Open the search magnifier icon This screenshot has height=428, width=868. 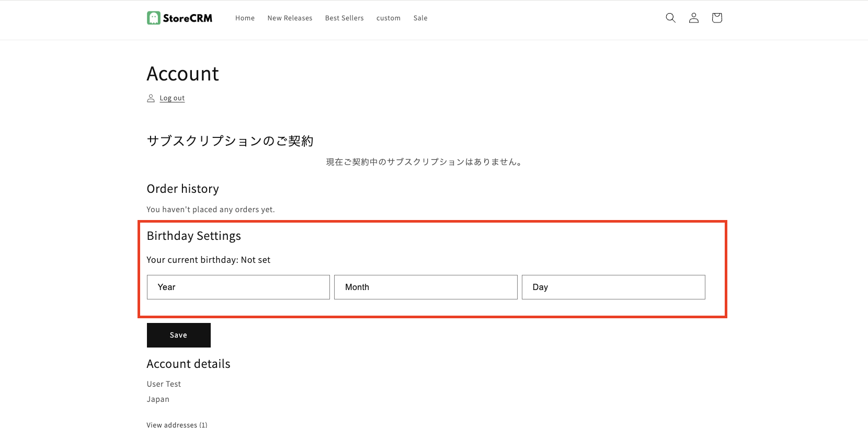[x=670, y=18]
